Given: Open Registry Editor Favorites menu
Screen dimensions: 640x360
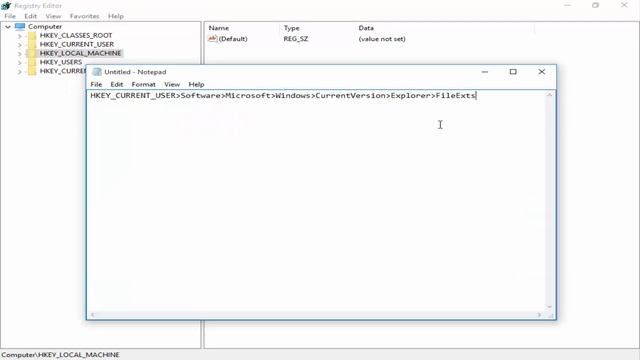Looking at the screenshot, I should coord(84,16).
